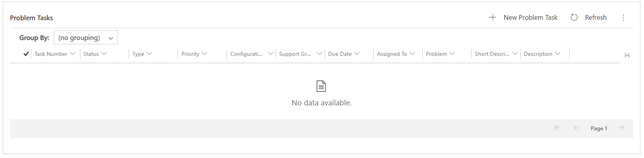The width and height of the screenshot is (644, 158).
Task: Click the Assigned To column header
Action: pos(396,54)
